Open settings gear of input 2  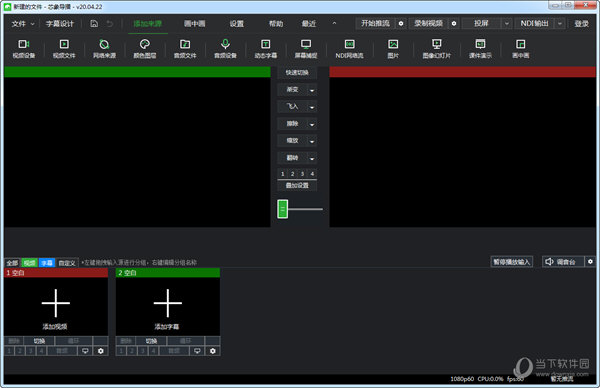point(213,351)
